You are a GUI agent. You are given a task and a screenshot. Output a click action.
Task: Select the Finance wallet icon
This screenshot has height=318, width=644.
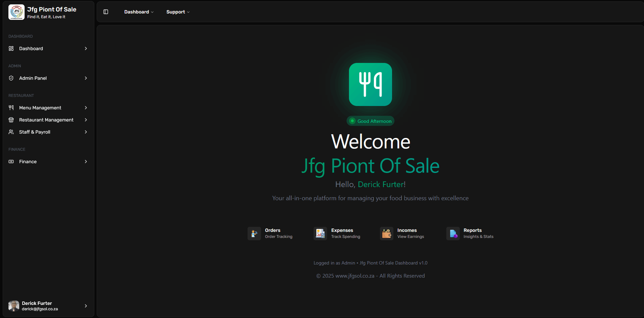(x=11, y=162)
